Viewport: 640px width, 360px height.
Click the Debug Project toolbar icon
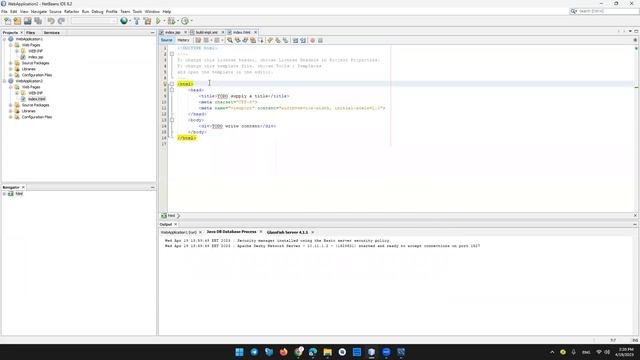[171, 21]
